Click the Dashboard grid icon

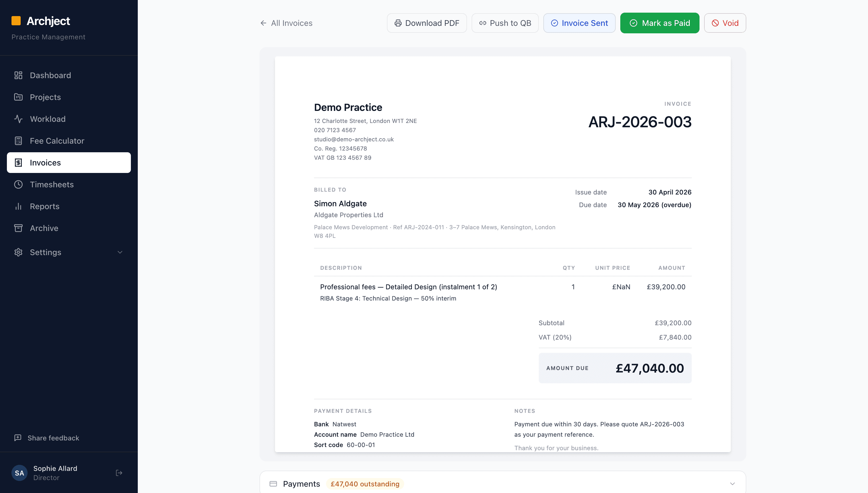pyautogui.click(x=18, y=75)
